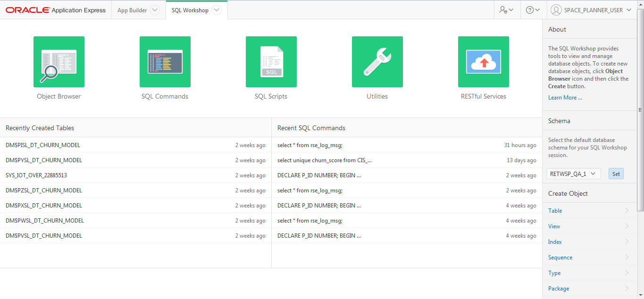Switch to the App Builder tab
This screenshot has height=299, width=644.
coord(132,10)
